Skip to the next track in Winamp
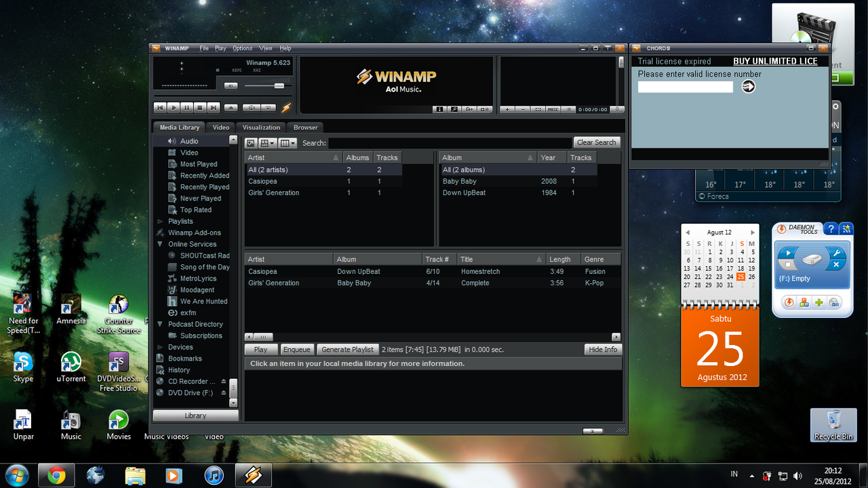 214,108
